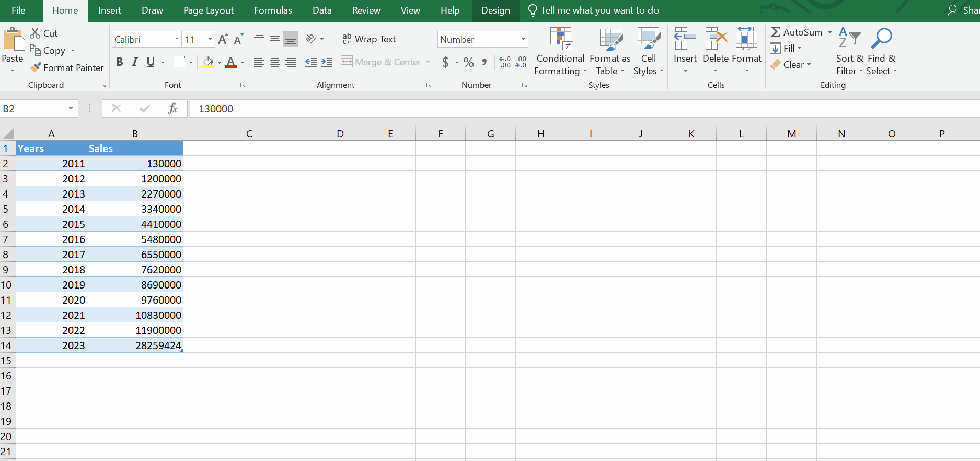This screenshot has height=461, width=980.
Task: Switch to the Design tab
Action: 495,10
